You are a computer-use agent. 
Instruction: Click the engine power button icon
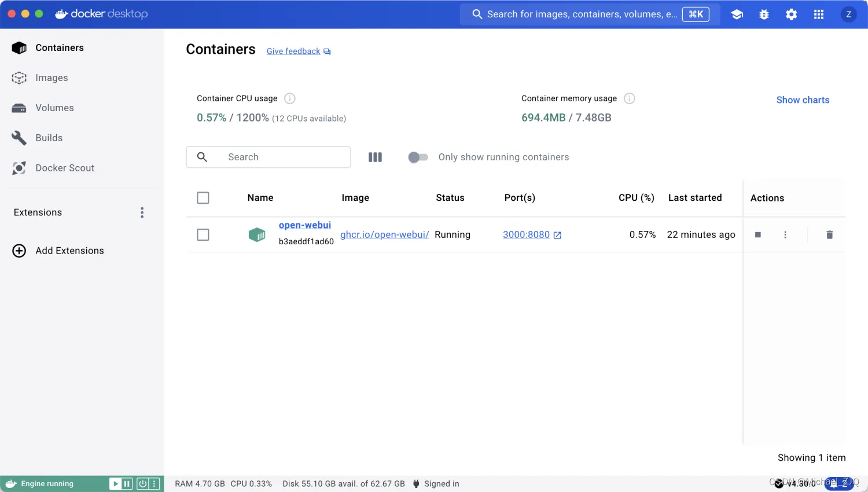point(142,484)
